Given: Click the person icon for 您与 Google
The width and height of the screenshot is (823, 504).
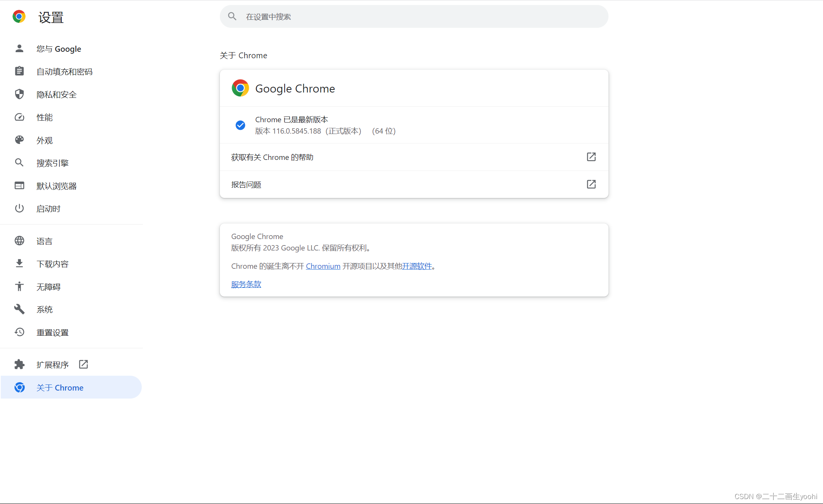Looking at the screenshot, I should (19, 48).
